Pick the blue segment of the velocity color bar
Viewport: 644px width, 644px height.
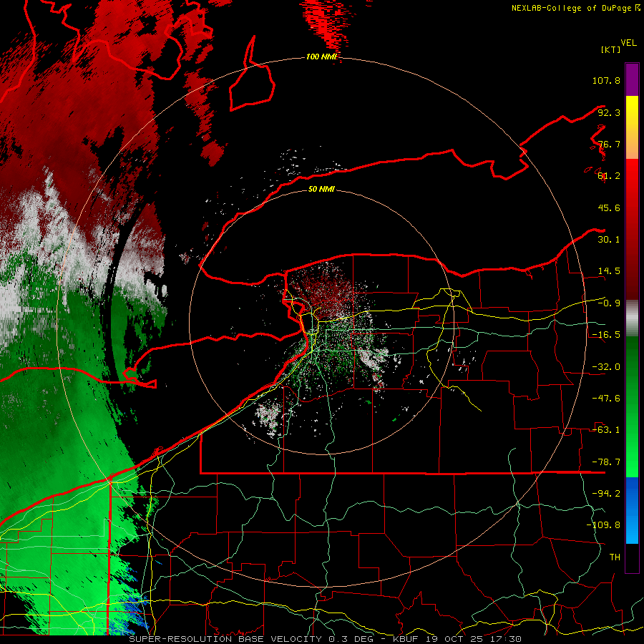[x=632, y=510]
